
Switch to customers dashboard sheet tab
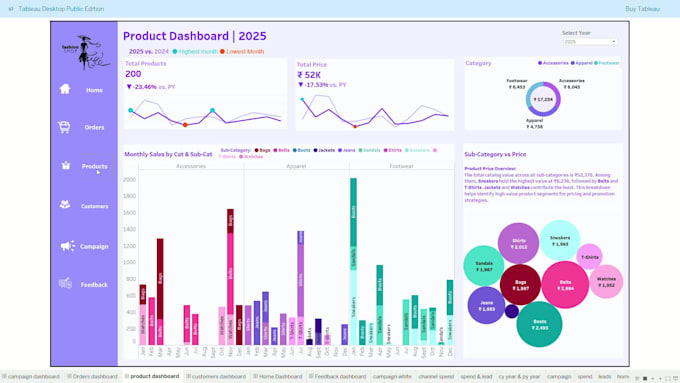click(x=216, y=376)
